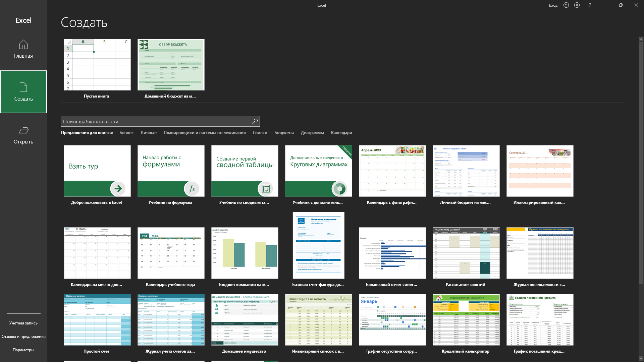Open Домашний бюджет template thumbnail

click(x=171, y=65)
